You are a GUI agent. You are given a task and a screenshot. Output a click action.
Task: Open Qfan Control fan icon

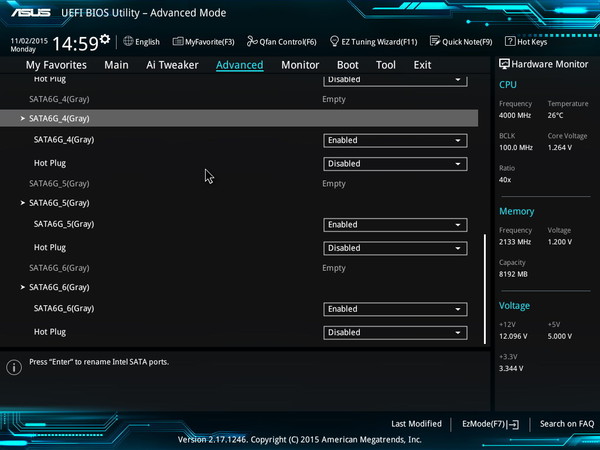click(x=252, y=41)
